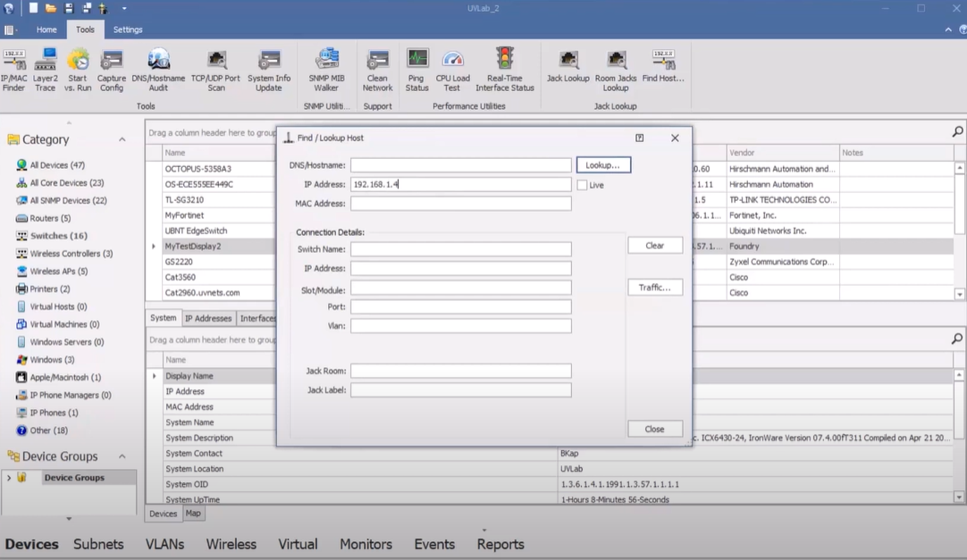The image size is (967, 560).
Task: Open Room Jacks Lookup tool
Action: 616,71
